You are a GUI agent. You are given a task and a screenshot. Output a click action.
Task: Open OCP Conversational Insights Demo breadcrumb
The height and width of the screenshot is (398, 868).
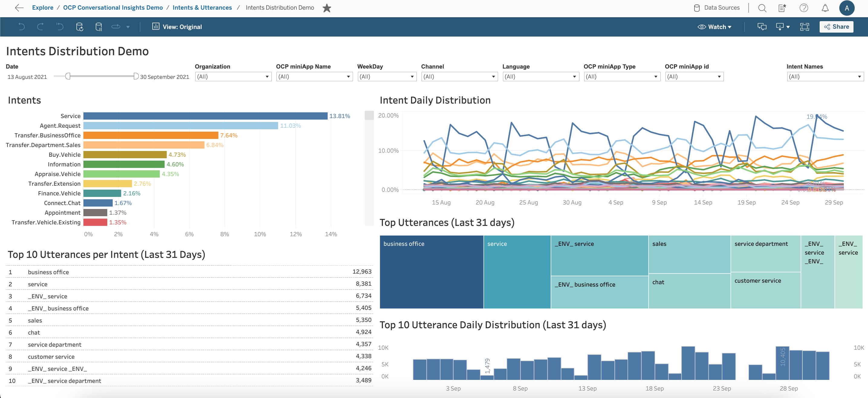tap(113, 8)
